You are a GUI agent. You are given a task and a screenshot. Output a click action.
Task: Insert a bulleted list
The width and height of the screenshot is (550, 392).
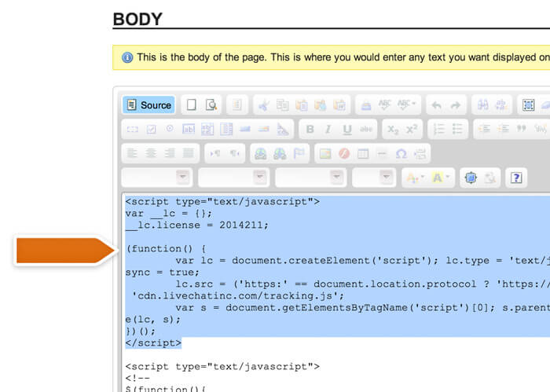pyautogui.click(x=457, y=130)
